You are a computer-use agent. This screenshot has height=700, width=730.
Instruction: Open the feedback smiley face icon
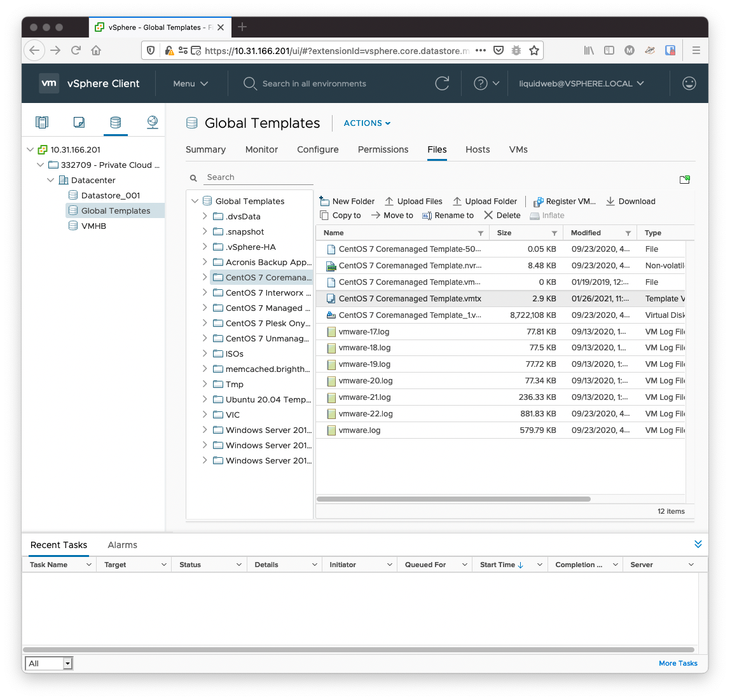point(689,83)
